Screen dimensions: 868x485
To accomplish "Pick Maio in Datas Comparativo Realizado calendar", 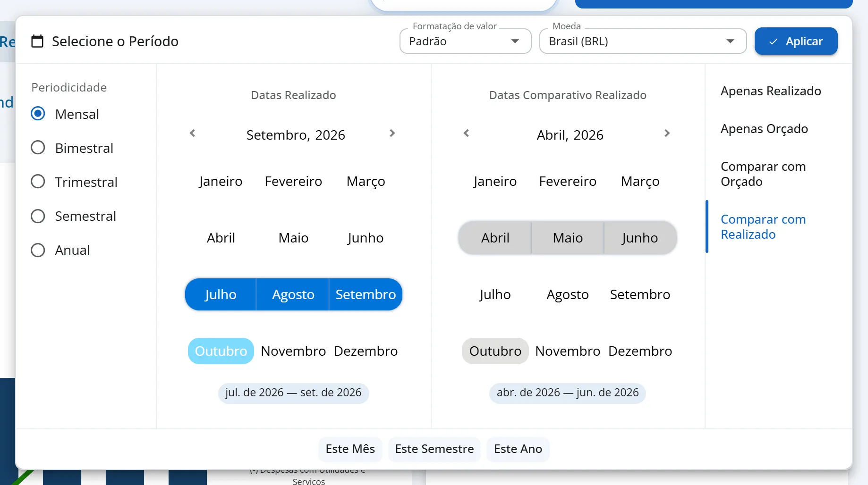I will (x=568, y=238).
